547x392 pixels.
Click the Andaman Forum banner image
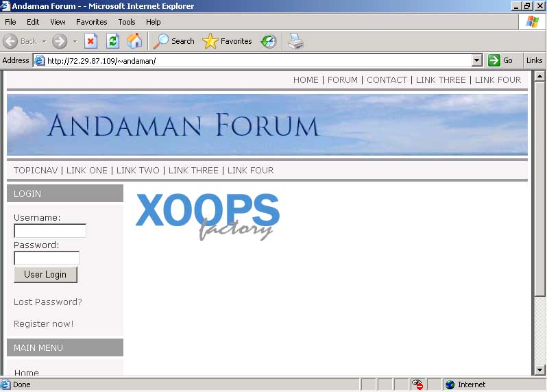pyautogui.click(x=267, y=125)
